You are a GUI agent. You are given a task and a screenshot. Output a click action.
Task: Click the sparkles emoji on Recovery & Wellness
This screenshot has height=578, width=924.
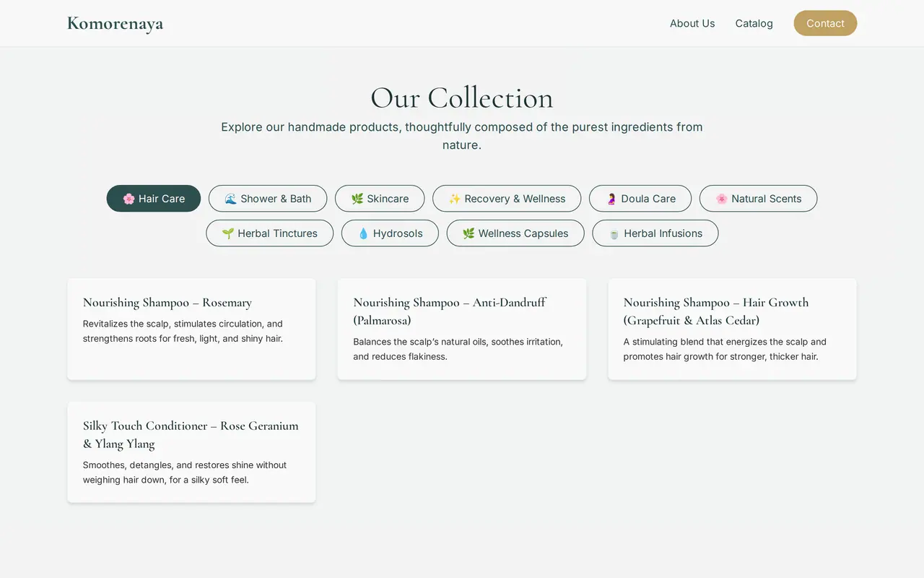click(x=455, y=199)
